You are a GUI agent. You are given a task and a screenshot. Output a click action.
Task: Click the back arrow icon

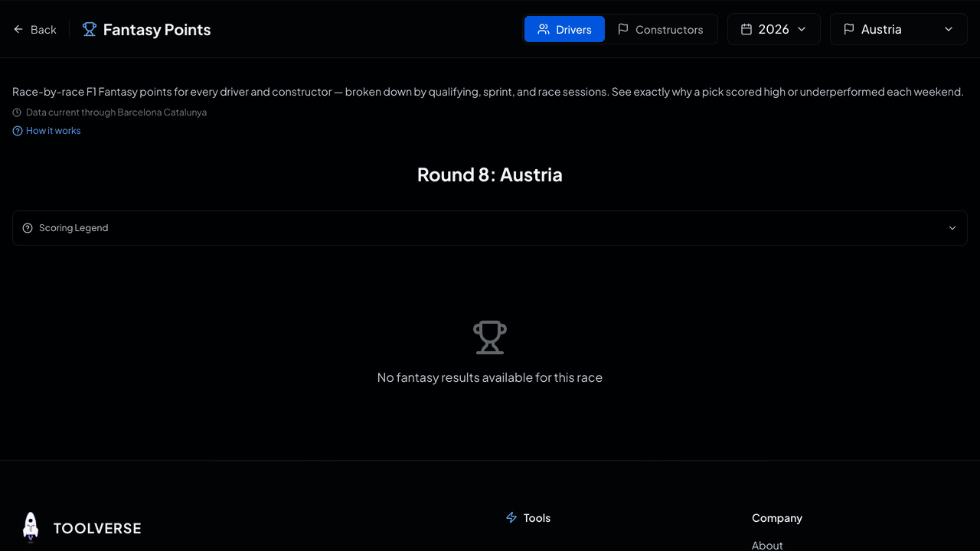(18, 29)
